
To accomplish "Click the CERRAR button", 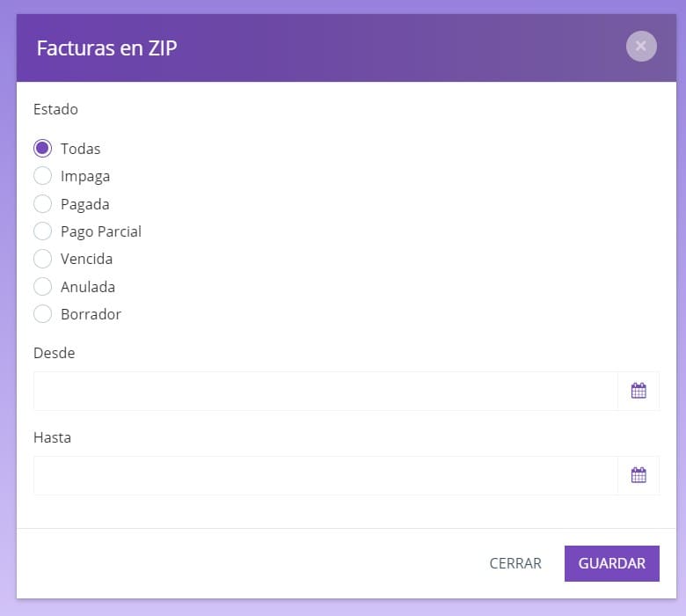I will 515,563.
